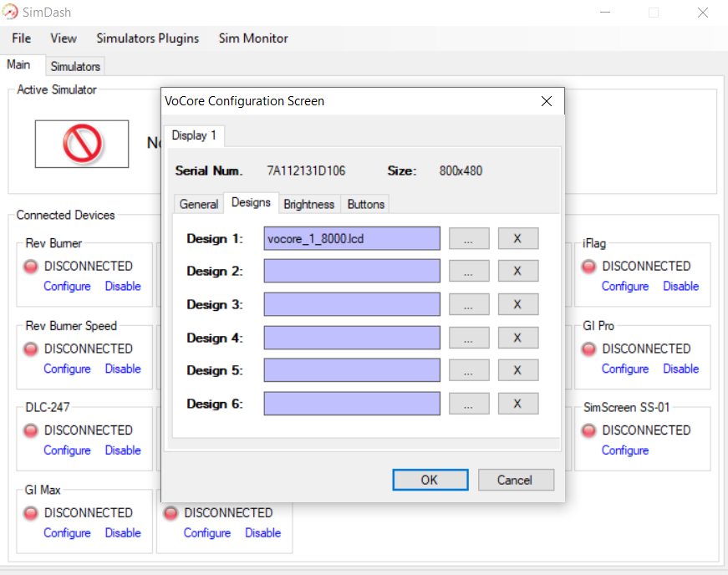Image resolution: width=728 pixels, height=575 pixels.
Task: Click the Design 1 filename field
Action: click(x=352, y=238)
